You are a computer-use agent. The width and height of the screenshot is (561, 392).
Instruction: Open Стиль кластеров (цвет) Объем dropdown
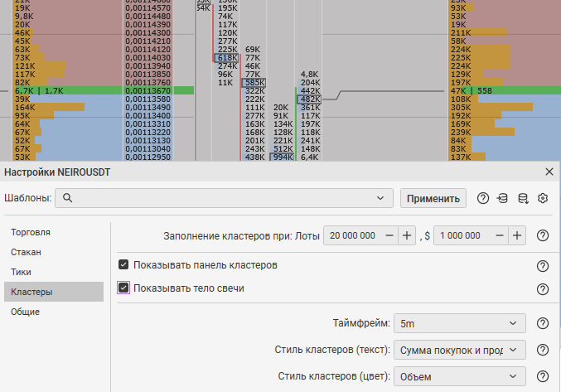[459, 376]
